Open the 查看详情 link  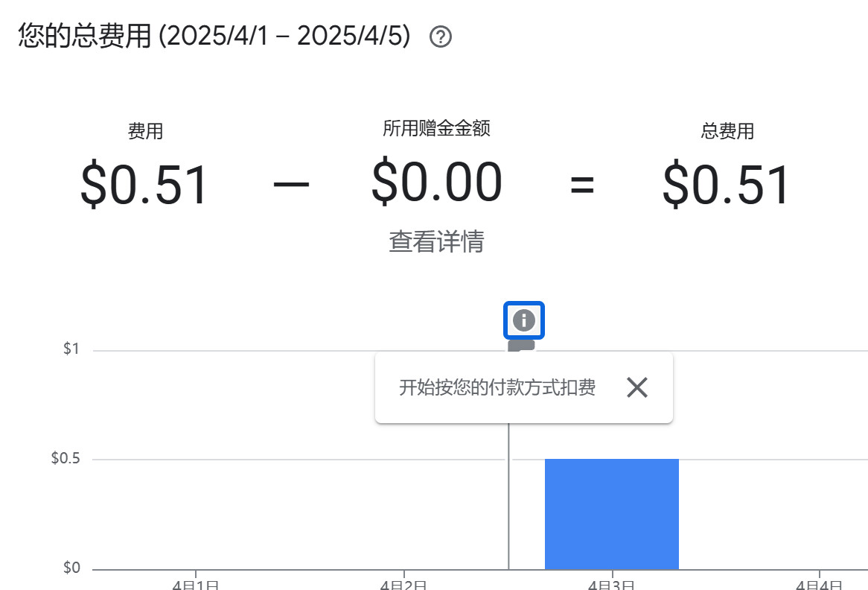coord(436,241)
